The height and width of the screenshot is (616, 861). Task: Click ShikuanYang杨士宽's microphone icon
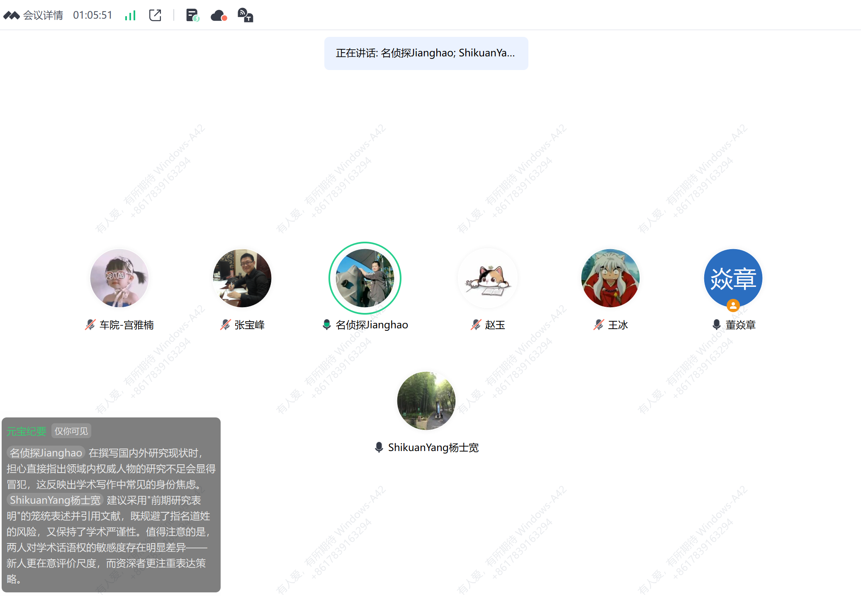click(379, 447)
